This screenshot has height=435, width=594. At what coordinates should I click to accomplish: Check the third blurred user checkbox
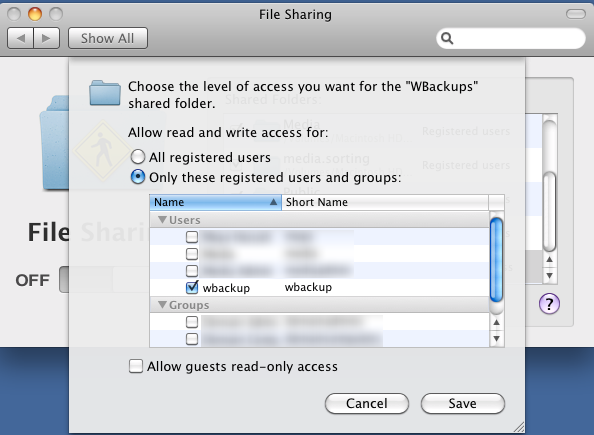pos(192,271)
